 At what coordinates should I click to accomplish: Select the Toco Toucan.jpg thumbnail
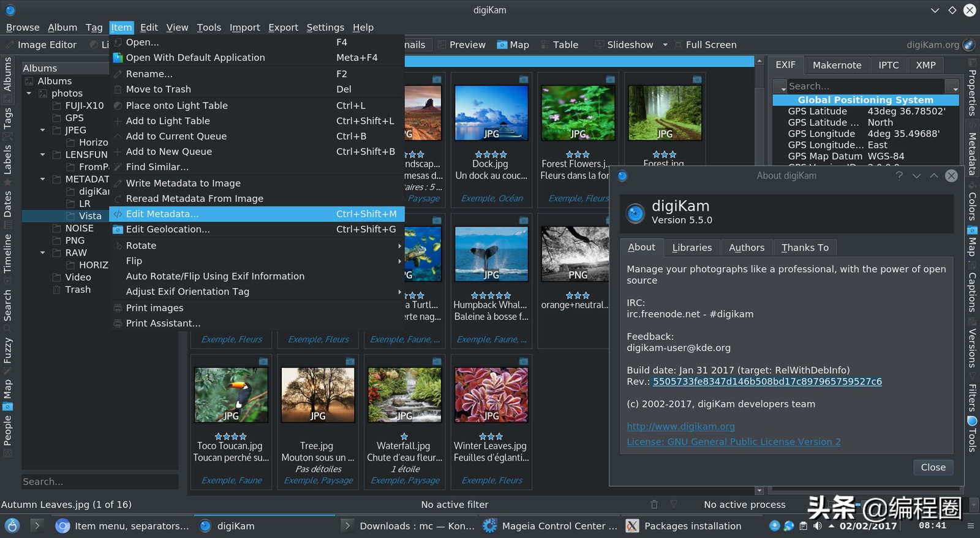point(231,395)
